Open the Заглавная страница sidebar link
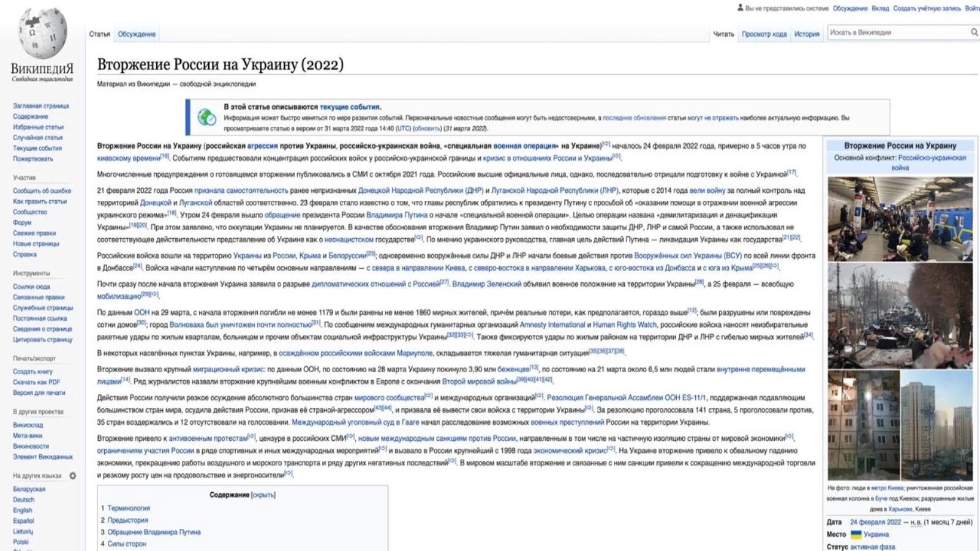Image resolution: width=980 pixels, height=551 pixels. tap(41, 106)
